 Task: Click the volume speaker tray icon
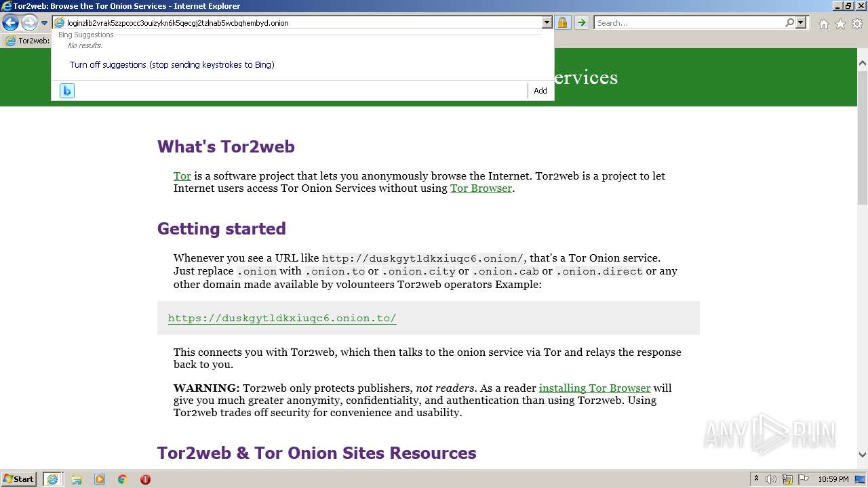tap(771, 479)
